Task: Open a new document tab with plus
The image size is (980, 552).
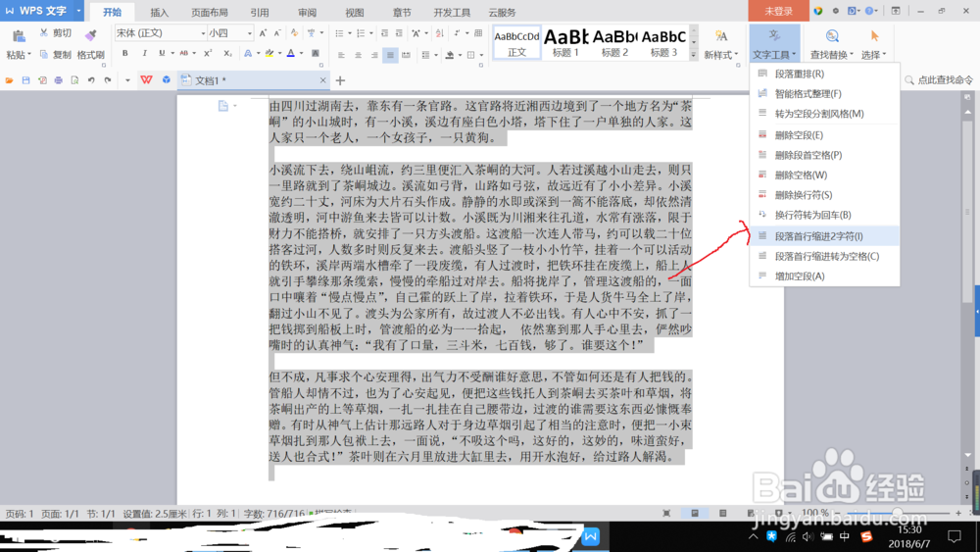Action: [x=340, y=80]
